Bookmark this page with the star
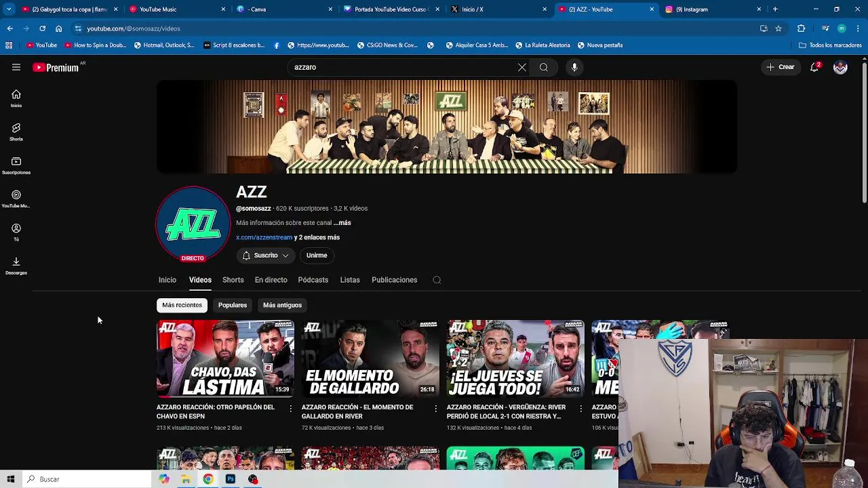The height and width of the screenshot is (488, 868). (778, 28)
